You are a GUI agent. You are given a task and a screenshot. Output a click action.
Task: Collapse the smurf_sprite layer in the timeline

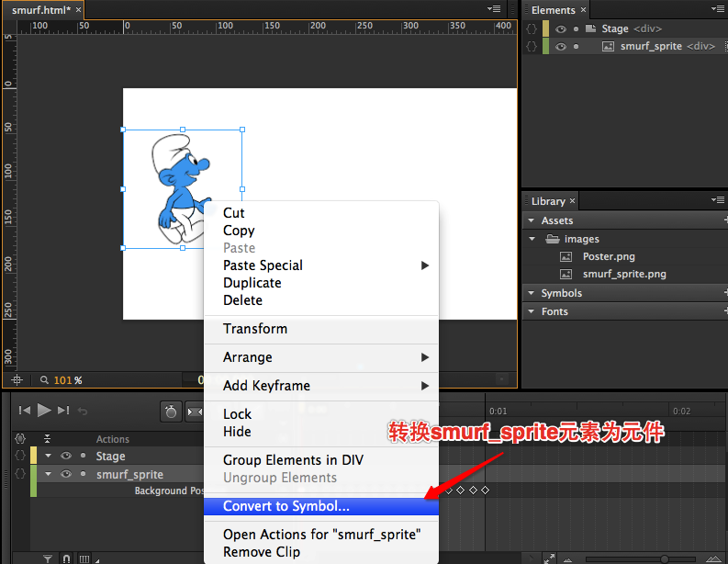click(x=49, y=474)
